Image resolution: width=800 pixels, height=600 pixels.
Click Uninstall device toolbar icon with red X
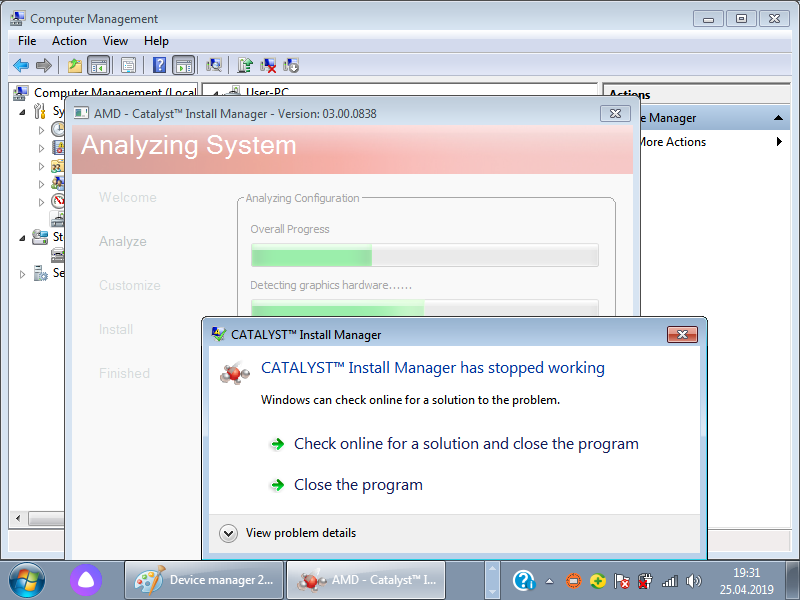click(268, 65)
